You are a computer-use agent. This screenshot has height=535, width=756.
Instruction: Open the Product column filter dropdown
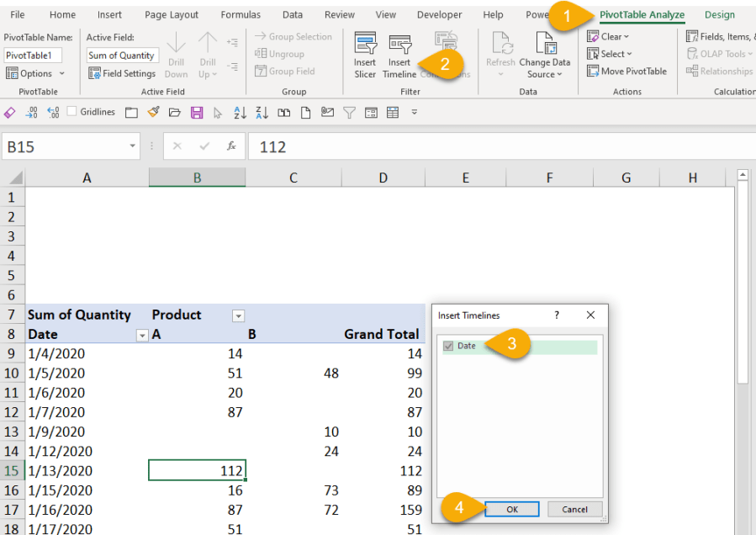point(238,315)
